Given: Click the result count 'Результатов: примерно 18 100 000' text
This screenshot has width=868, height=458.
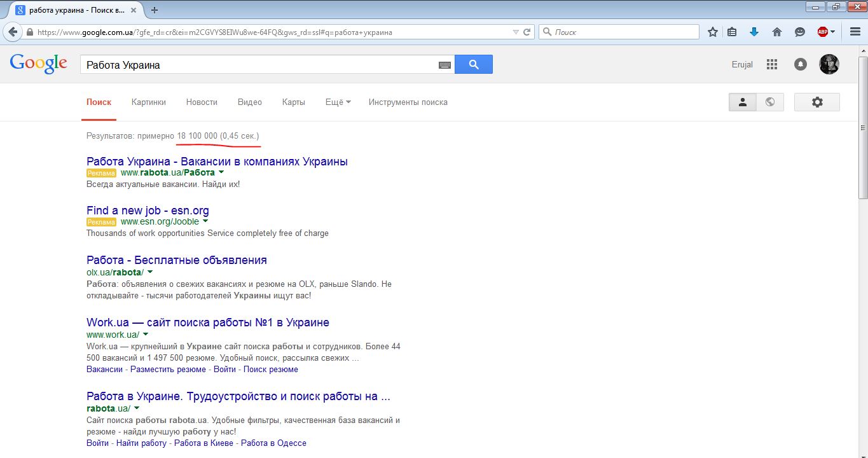Looking at the screenshot, I should click(x=152, y=136).
